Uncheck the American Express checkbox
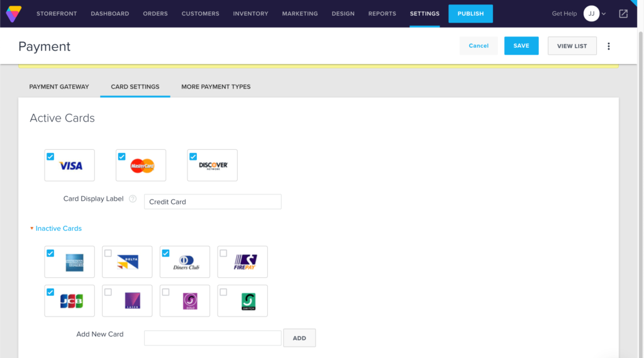The height and width of the screenshot is (358, 644). pyautogui.click(x=50, y=253)
